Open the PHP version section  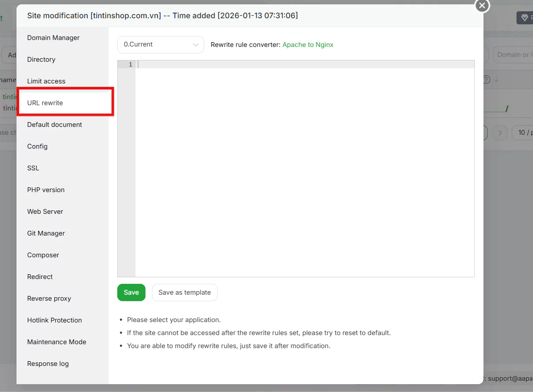point(46,189)
